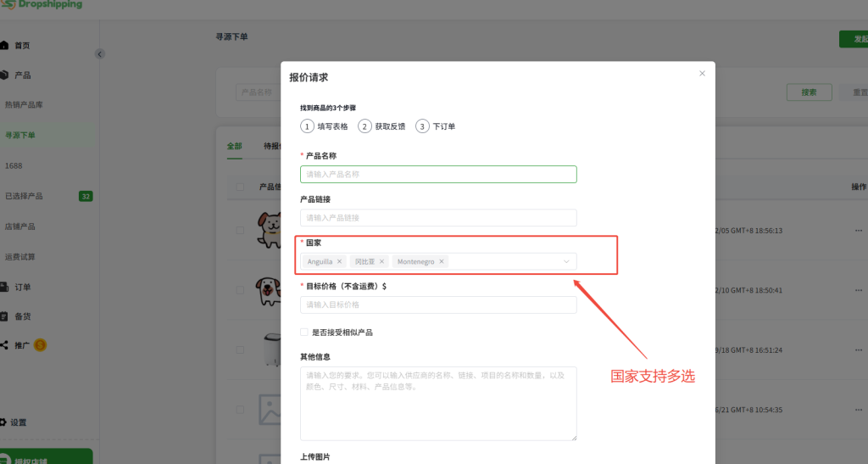Open 产品 section via its cube icon
Viewport: 868px width, 464px height.
tap(5, 75)
